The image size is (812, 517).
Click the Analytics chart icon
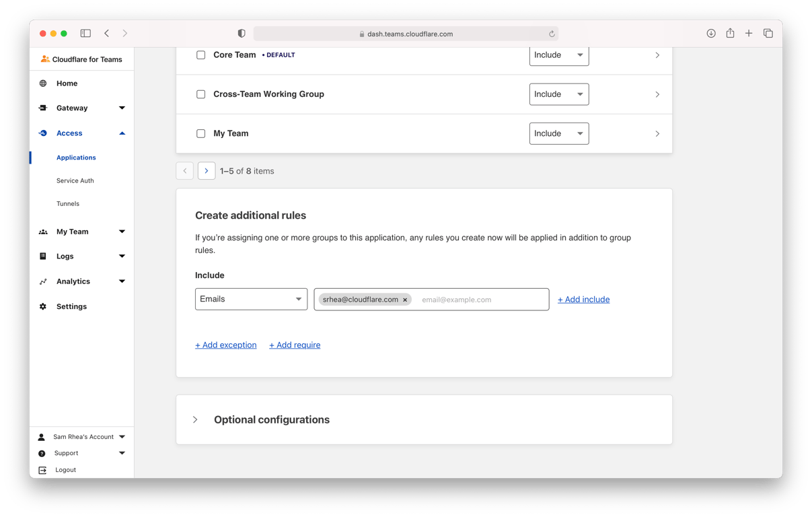pyautogui.click(x=43, y=281)
